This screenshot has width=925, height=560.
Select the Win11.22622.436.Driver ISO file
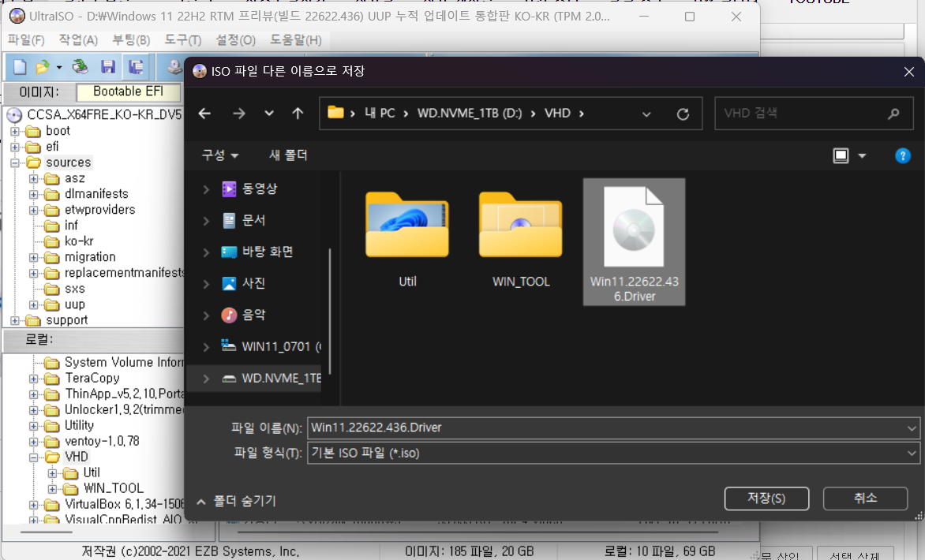(635, 241)
